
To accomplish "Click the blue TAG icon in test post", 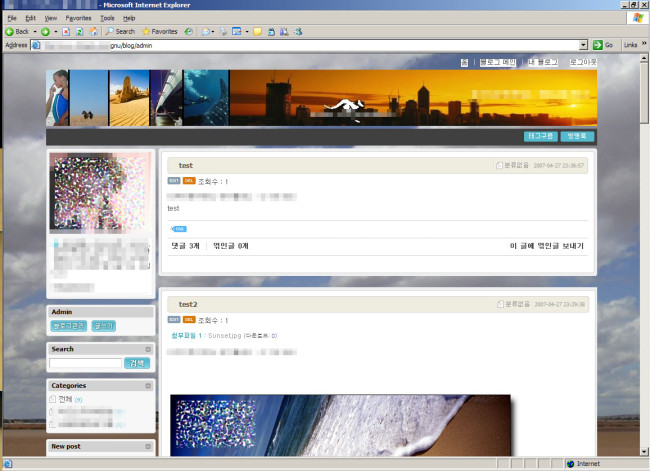I will pyautogui.click(x=179, y=229).
